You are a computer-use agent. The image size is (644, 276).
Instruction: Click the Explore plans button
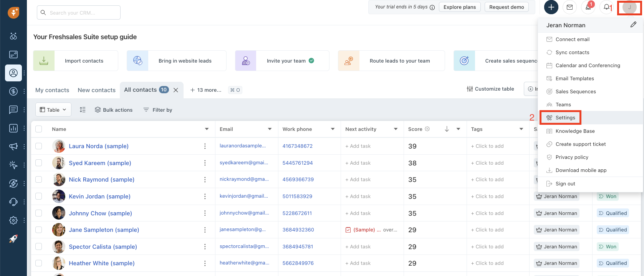pos(460,7)
